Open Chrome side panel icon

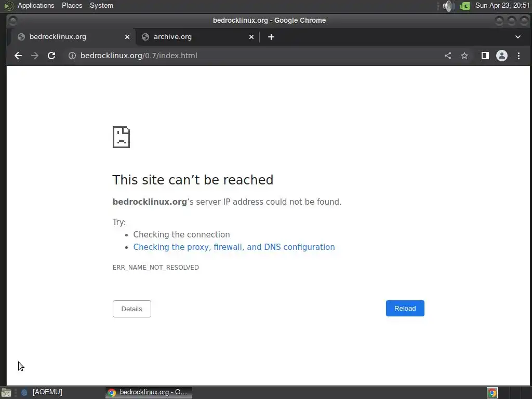[485, 56]
